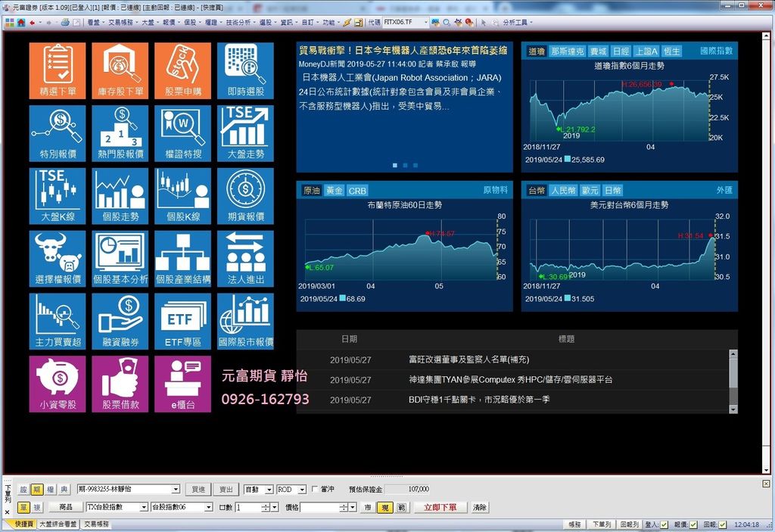Open the 小資零股 piggy bank tile
The width and height of the screenshot is (775, 532).
[58, 384]
